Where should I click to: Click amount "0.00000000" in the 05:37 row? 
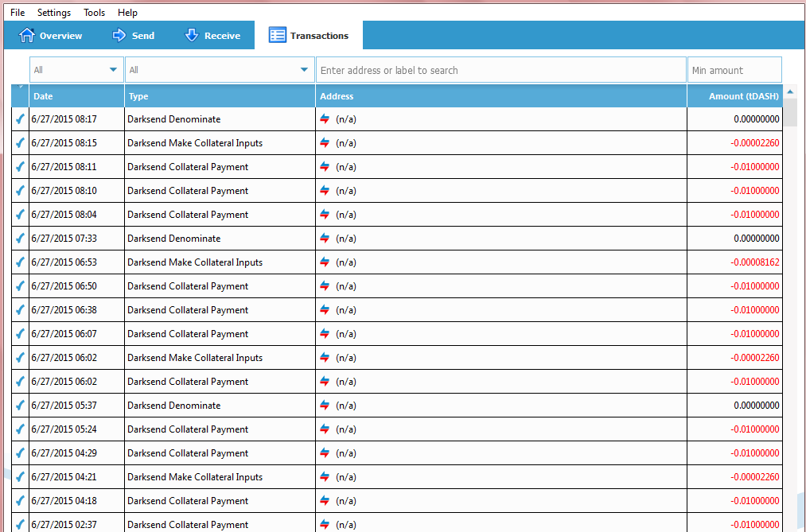pos(757,406)
